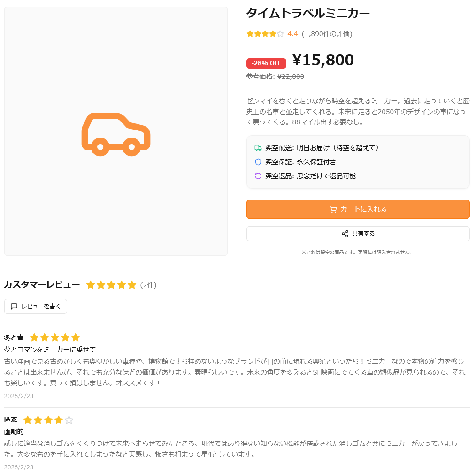476x474 pixels.
Task: Click the product title タイムトラベルミニカー
Action: pyautogui.click(x=308, y=14)
